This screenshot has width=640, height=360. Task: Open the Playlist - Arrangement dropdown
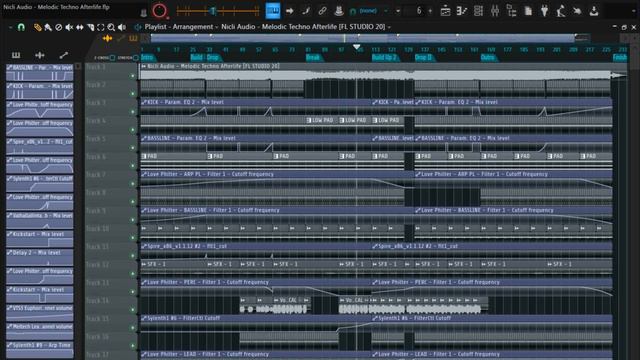[x=181, y=27]
